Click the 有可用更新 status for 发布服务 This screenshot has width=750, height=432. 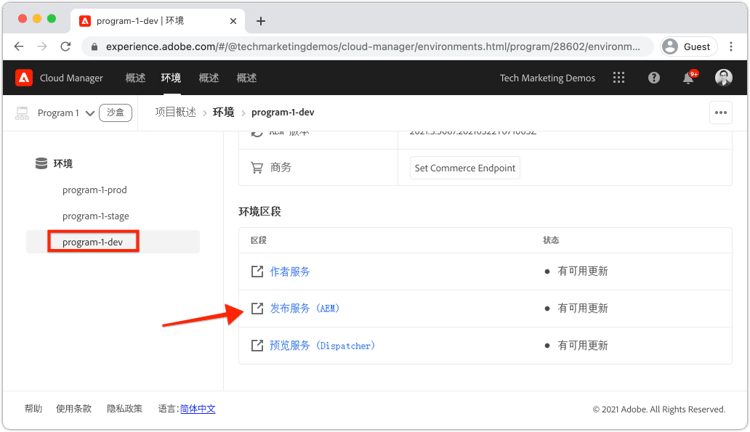(x=583, y=308)
